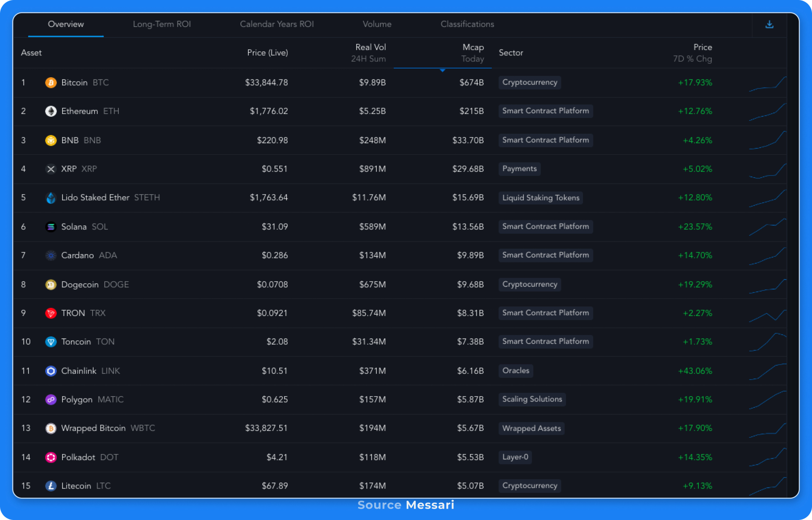Switch to the Overview tab

[x=66, y=24]
